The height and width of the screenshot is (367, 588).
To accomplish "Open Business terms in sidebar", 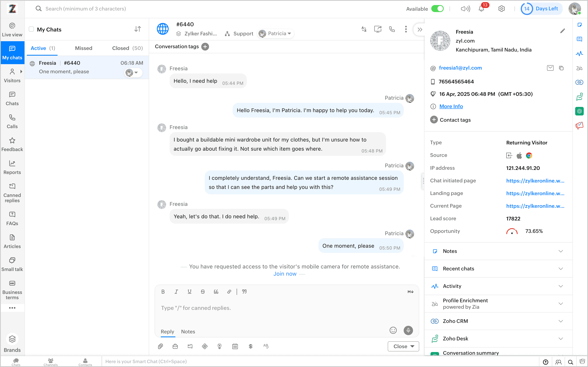I will coord(12,290).
